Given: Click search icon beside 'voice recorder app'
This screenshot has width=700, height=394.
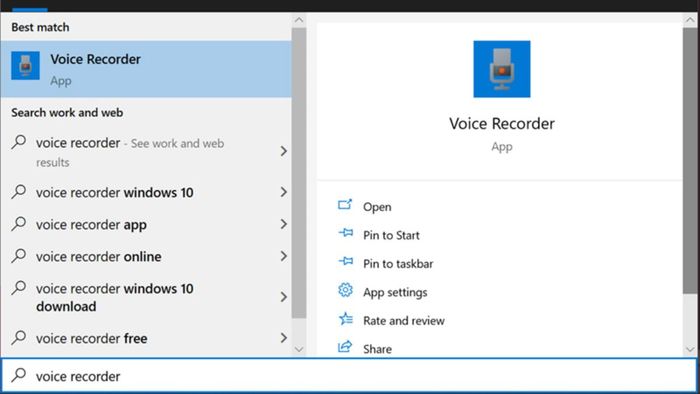Looking at the screenshot, I should pyautogui.click(x=19, y=224).
